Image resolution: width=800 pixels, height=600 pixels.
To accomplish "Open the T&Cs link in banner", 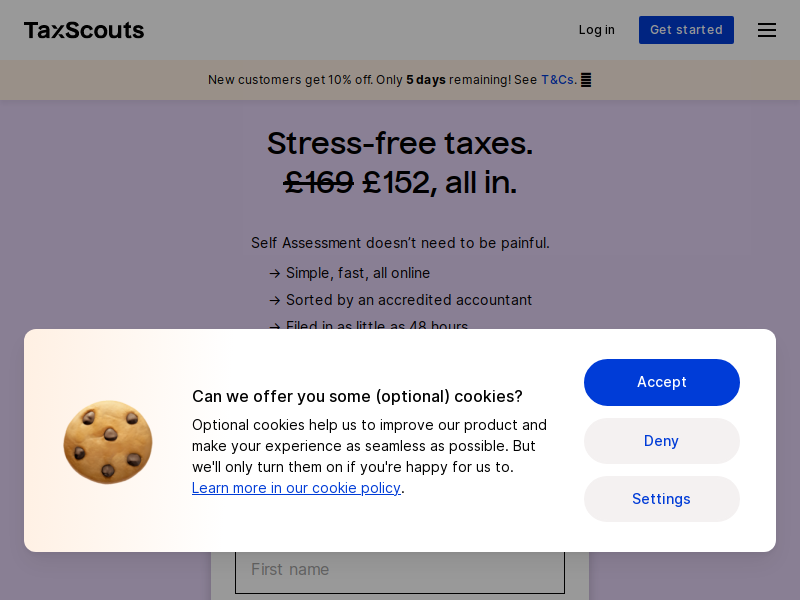I will pos(558,80).
